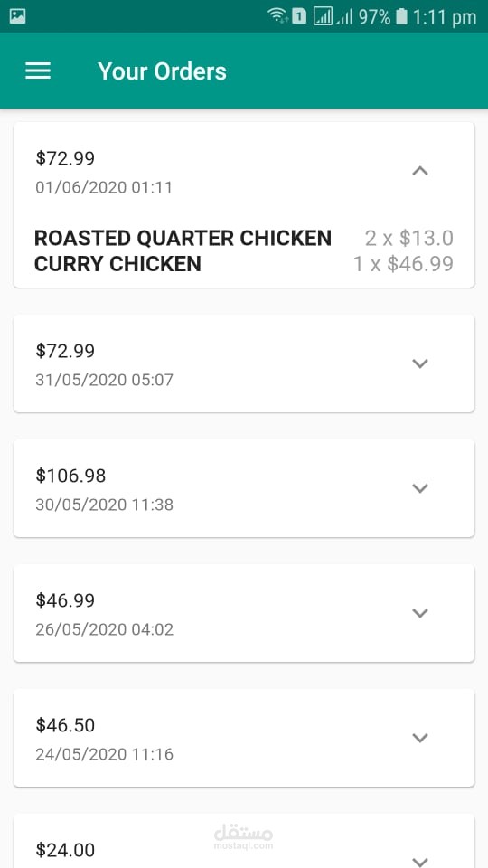Open the $72.99 order dated 31/05/2020

pyautogui.click(x=244, y=363)
